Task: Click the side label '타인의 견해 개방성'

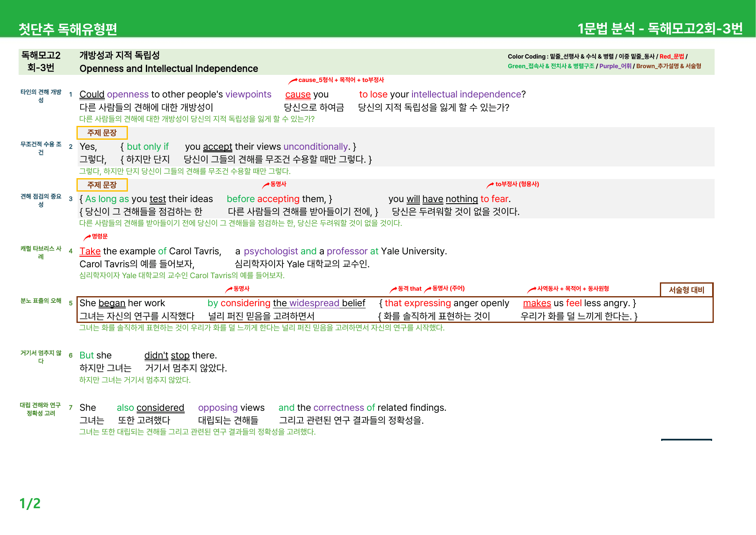Action: [41, 96]
